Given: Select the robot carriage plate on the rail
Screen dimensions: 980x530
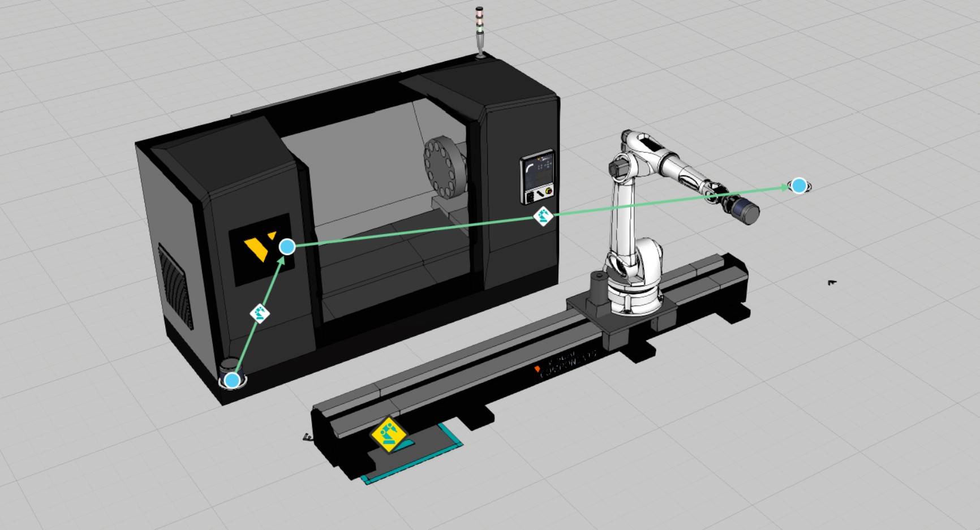Looking at the screenshot, I should coord(621,311).
